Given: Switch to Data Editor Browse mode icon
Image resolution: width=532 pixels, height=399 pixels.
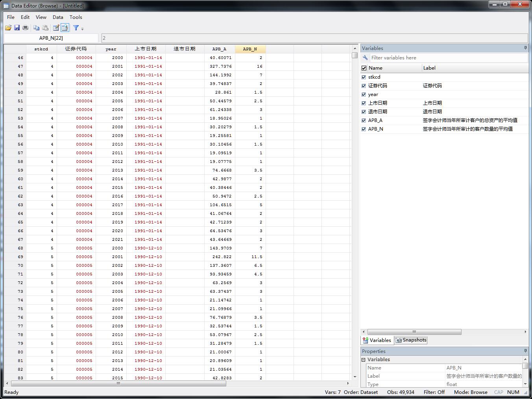Looking at the screenshot, I should [x=65, y=28].
